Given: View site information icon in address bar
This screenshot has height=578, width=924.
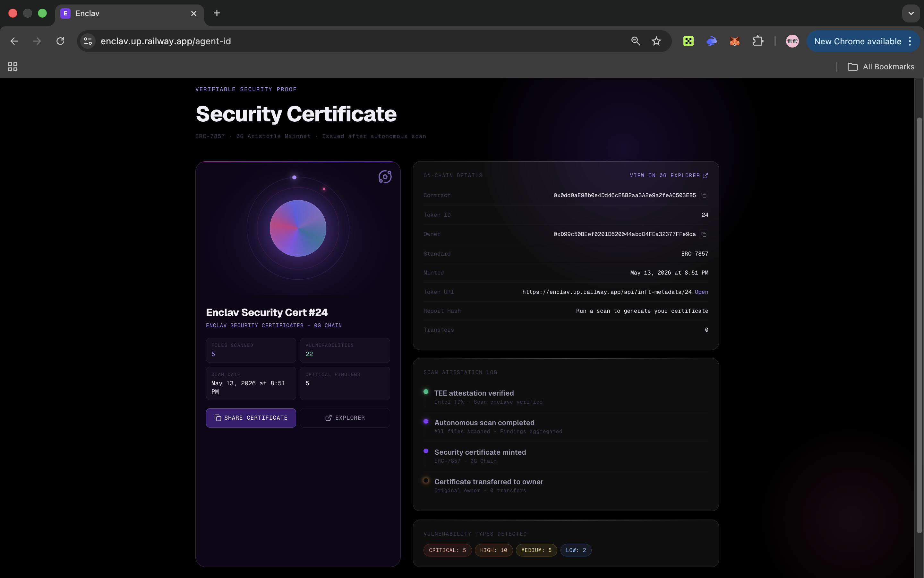Looking at the screenshot, I should [x=88, y=41].
